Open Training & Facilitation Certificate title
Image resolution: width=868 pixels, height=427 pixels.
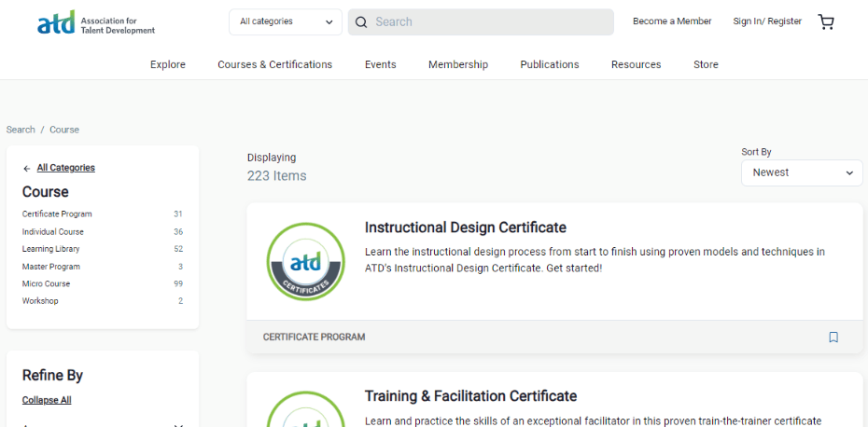click(470, 396)
